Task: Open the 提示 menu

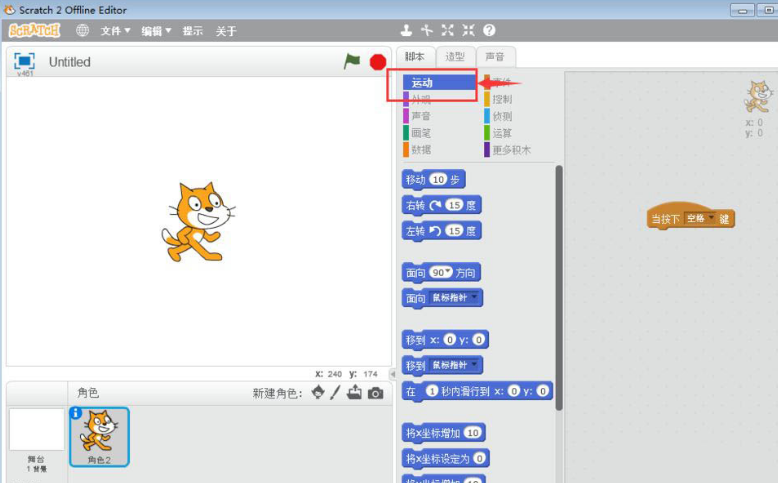Action: coord(193,31)
